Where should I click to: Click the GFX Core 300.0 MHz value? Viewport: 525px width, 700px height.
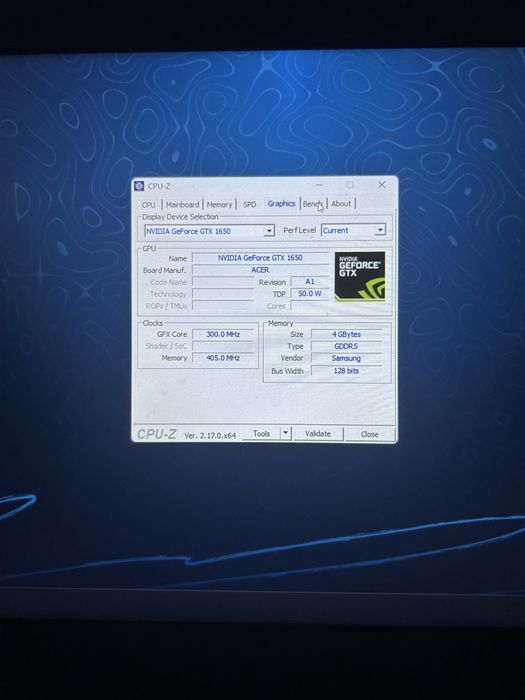[223, 334]
